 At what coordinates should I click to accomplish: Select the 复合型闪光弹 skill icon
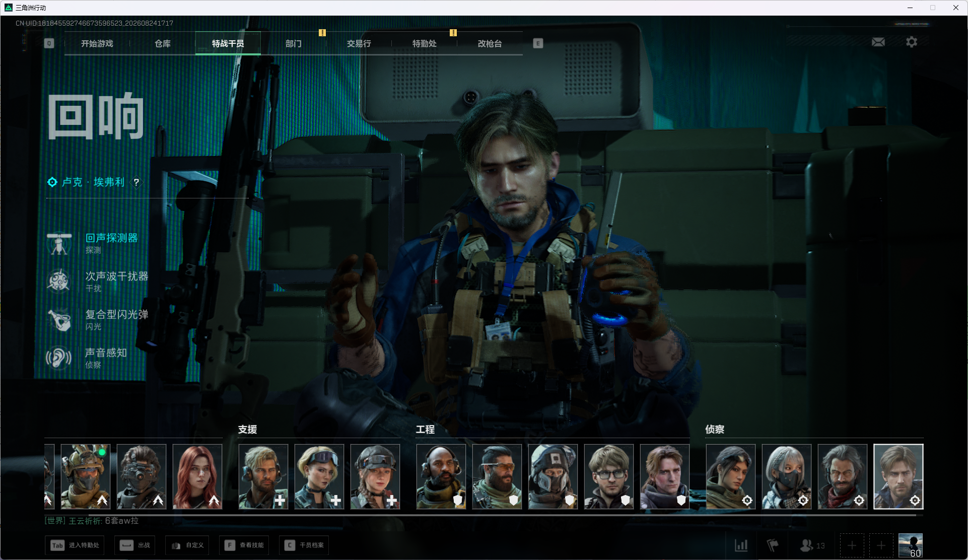tap(59, 320)
